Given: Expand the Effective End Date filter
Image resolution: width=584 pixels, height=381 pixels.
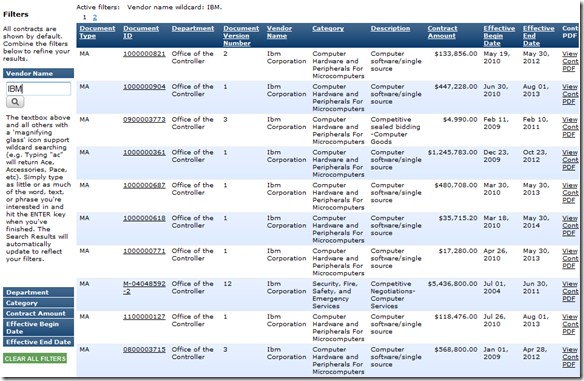Looking at the screenshot, I should [x=38, y=342].
